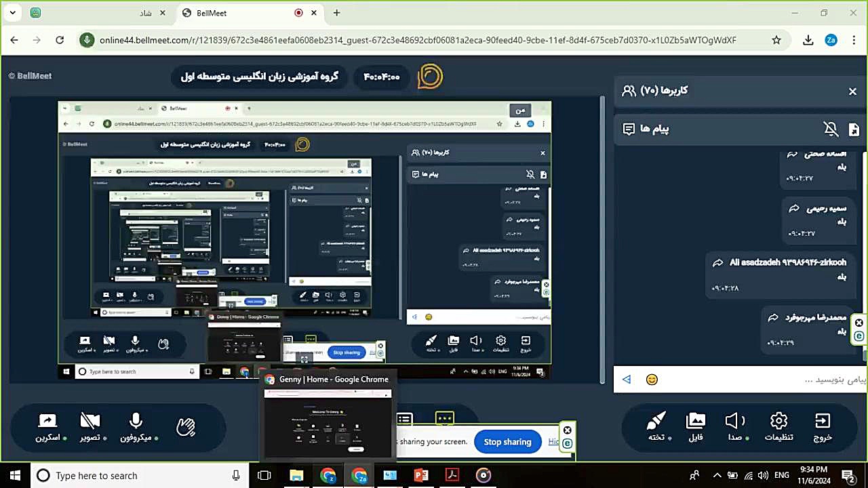
Task: Open volume control in system tray
Action: (x=763, y=476)
